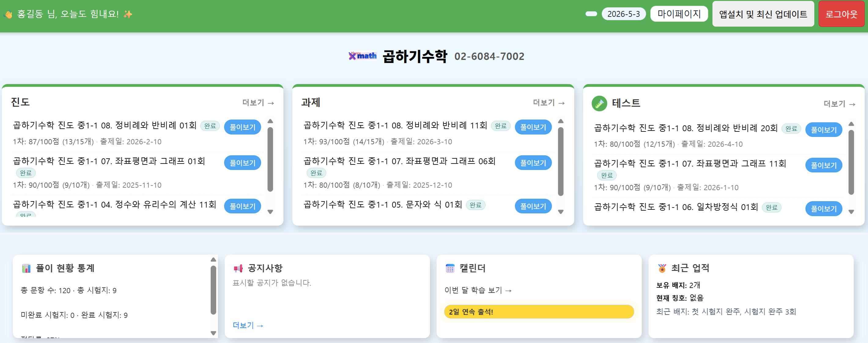Open 이번 달 학습 보기 link
This screenshot has width=868, height=343.
478,290
